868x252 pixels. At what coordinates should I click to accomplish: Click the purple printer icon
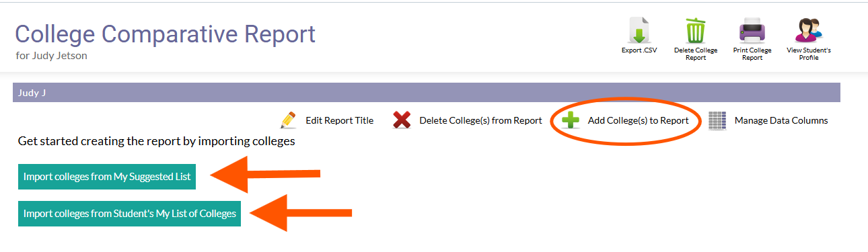tap(752, 31)
